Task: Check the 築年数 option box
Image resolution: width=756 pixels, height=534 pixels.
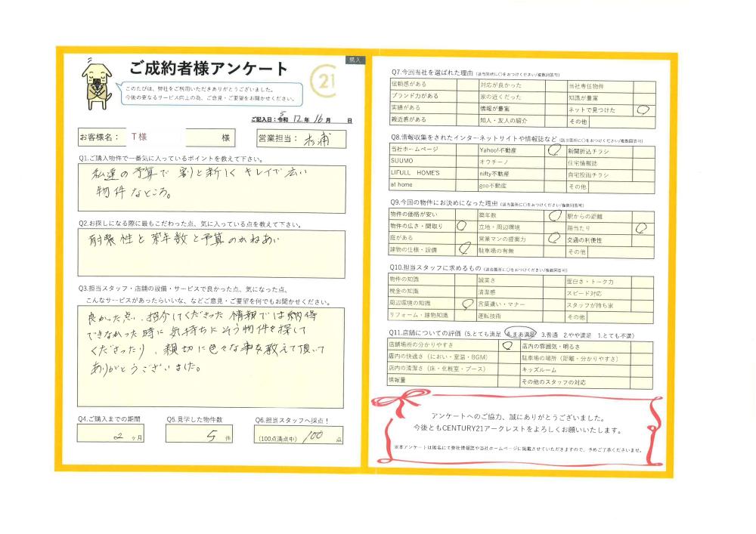Action: tap(554, 215)
